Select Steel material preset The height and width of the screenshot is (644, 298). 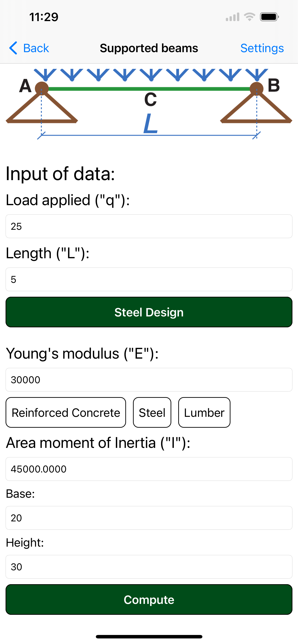(x=152, y=412)
